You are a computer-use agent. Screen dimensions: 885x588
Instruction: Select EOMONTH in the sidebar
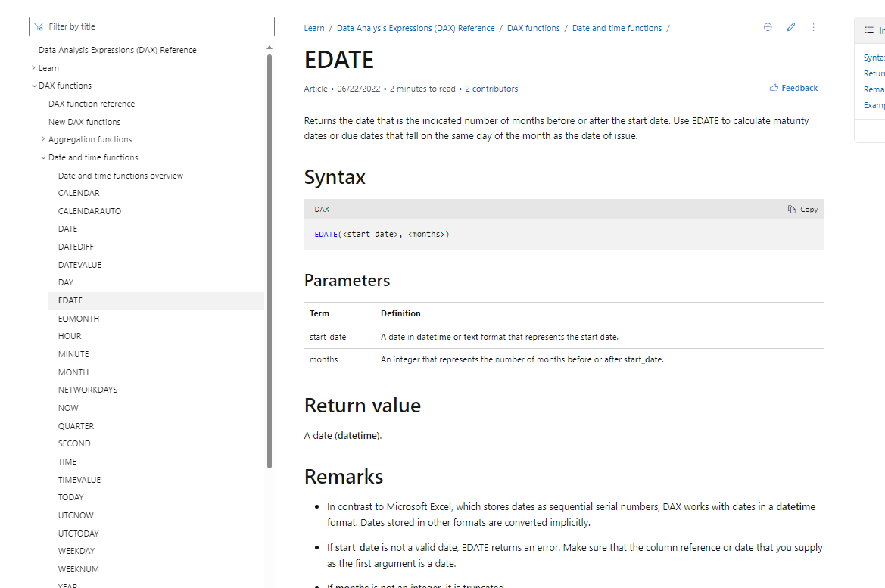(79, 319)
